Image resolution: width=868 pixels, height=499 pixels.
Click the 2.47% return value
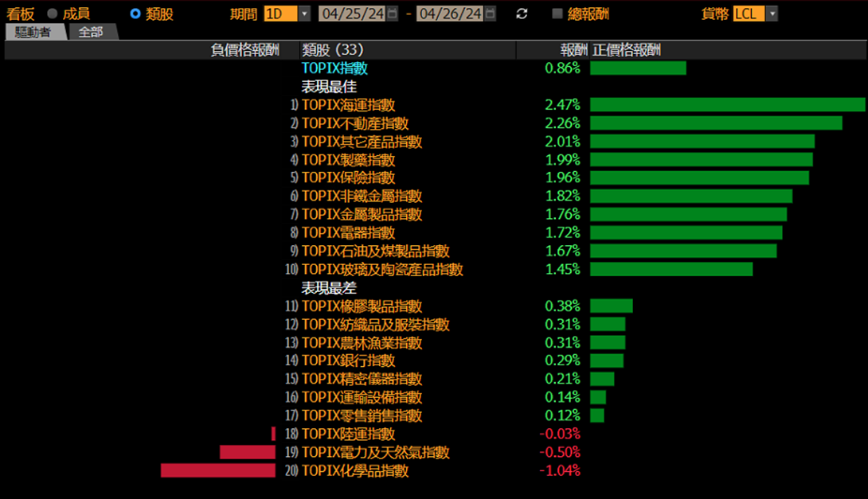click(x=562, y=104)
